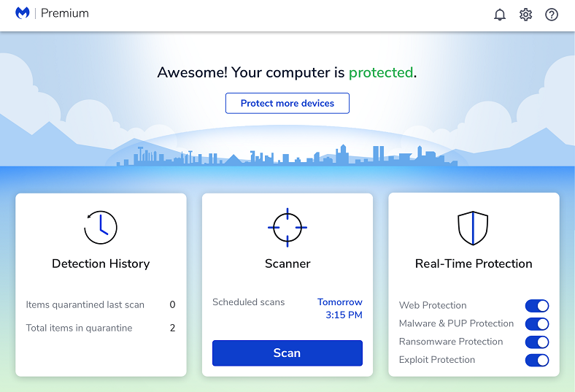Click the Malwarebytes logo icon
This screenshot has width=575, height=392.
click(x=23, y=14)
